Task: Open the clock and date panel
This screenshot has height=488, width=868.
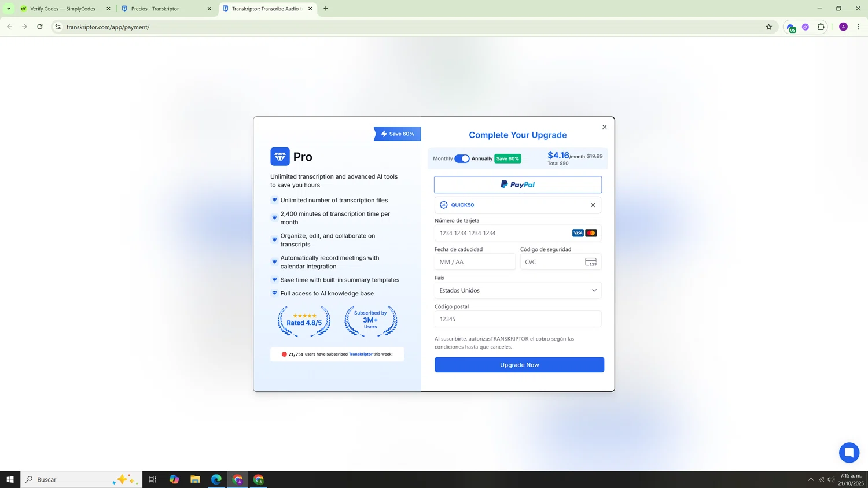Action: tap(851, 479)
